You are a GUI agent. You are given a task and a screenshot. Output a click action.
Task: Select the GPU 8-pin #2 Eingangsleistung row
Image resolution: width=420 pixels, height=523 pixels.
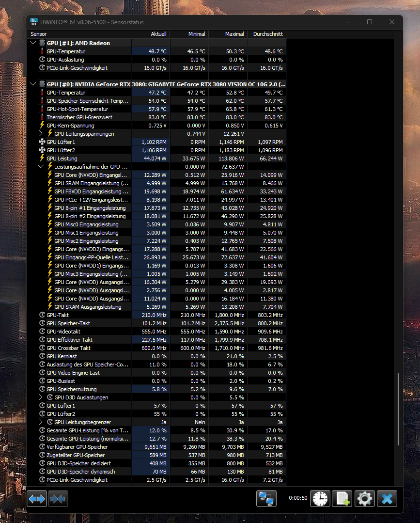pos(156,216)
